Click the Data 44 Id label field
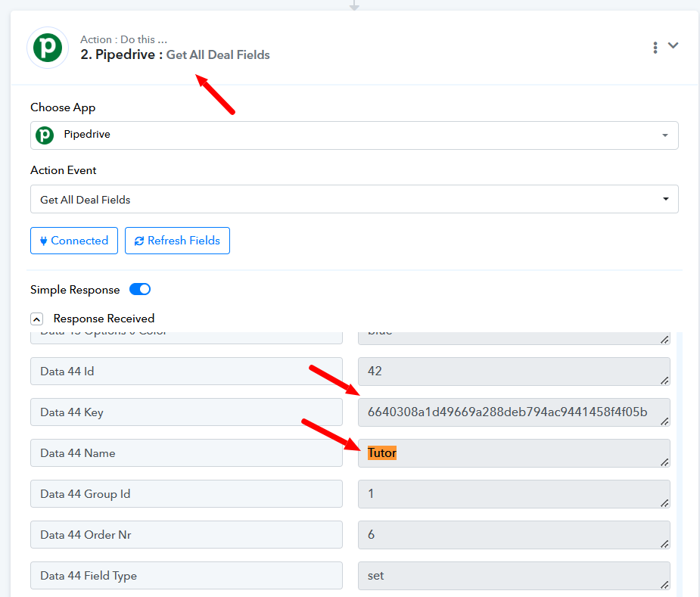Screen dimensions: 700x597 click(186, 371)
